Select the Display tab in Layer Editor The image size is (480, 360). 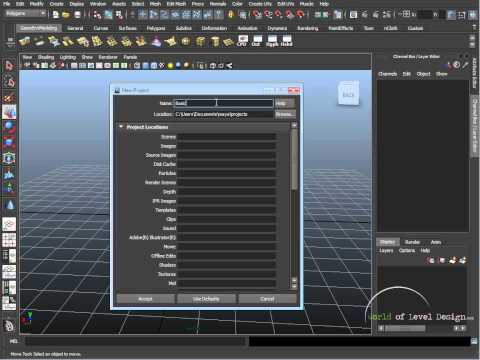pos(388,242)
